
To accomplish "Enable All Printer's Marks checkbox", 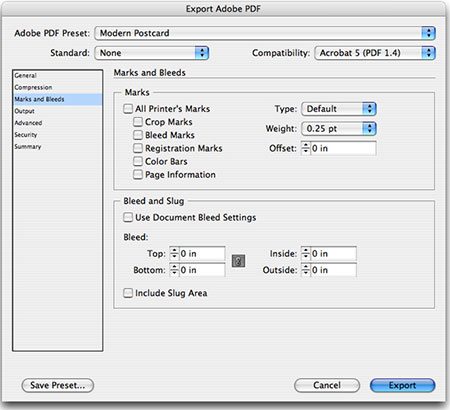I will pyautogui.click(x=128, y=109).
